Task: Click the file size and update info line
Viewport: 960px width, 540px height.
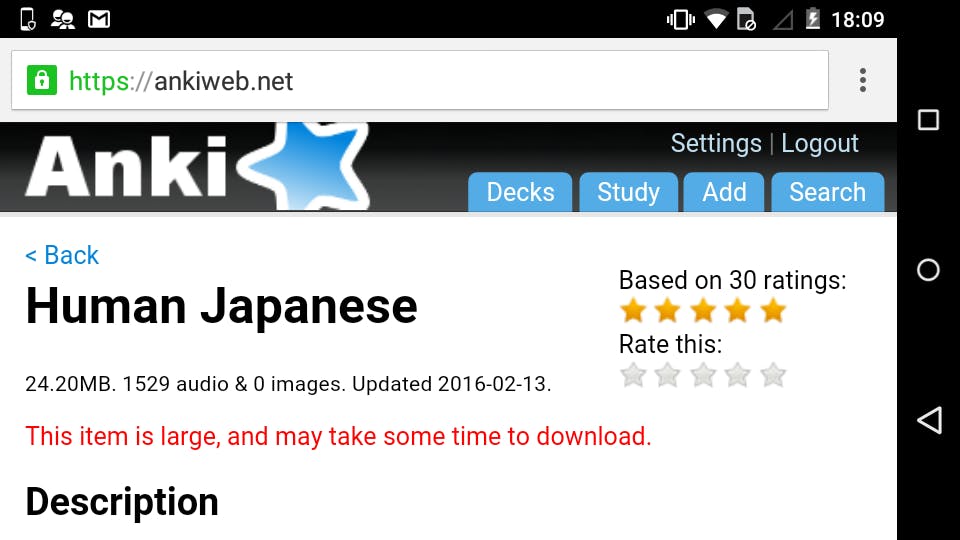Action: tap(288, 384)
